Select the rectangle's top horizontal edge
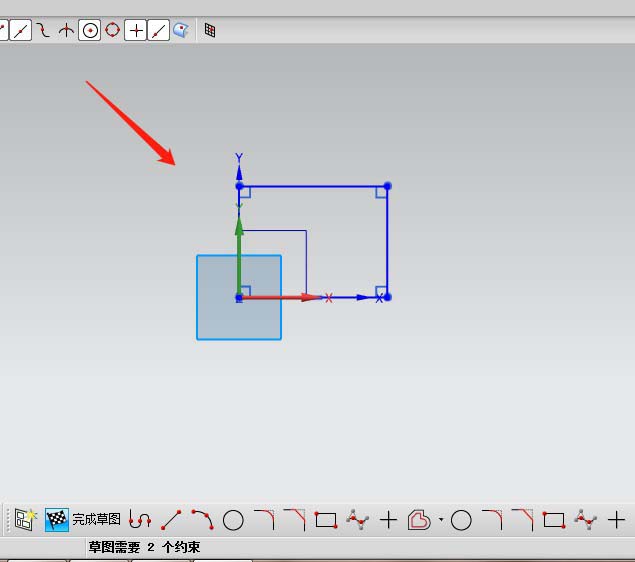This screenshot has height=562, width=635. [x=314, y=186]
